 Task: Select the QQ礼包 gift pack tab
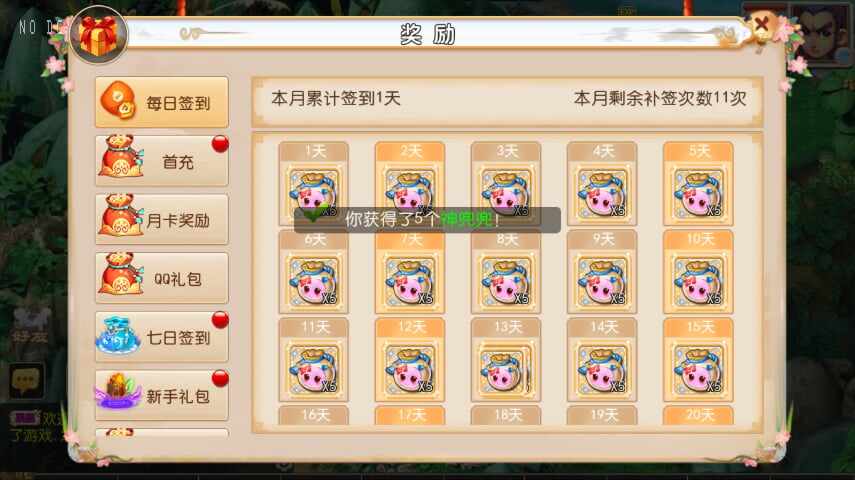(161, 278)
